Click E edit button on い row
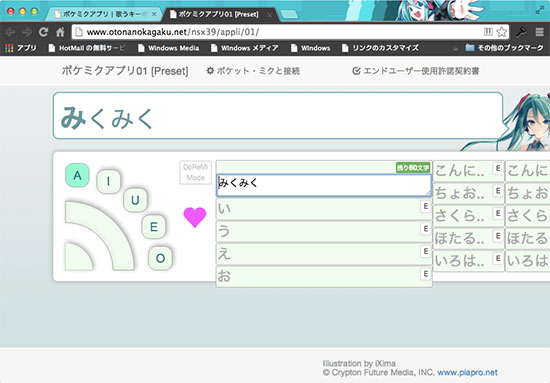The image size is (550, 383). coord(425,206)
